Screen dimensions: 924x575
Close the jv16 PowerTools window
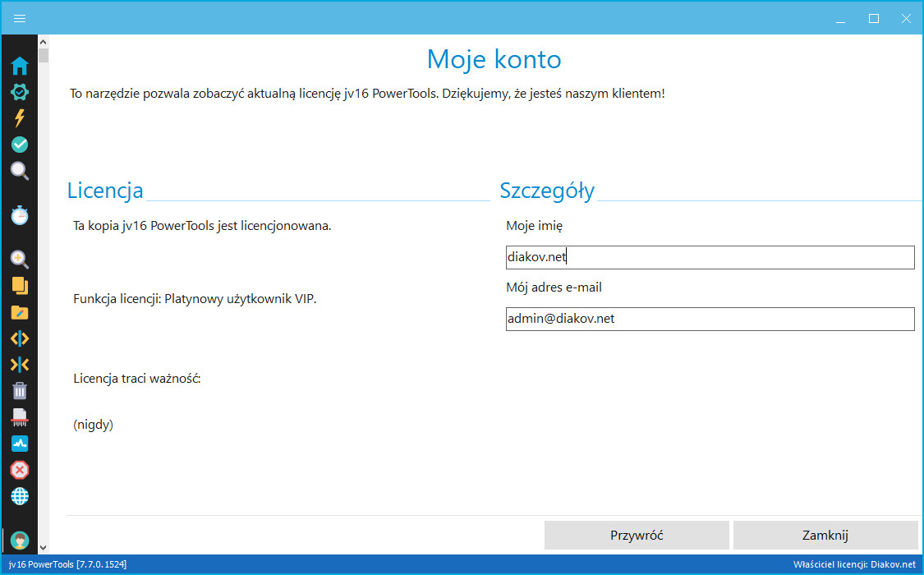click(x=906, y=18)
